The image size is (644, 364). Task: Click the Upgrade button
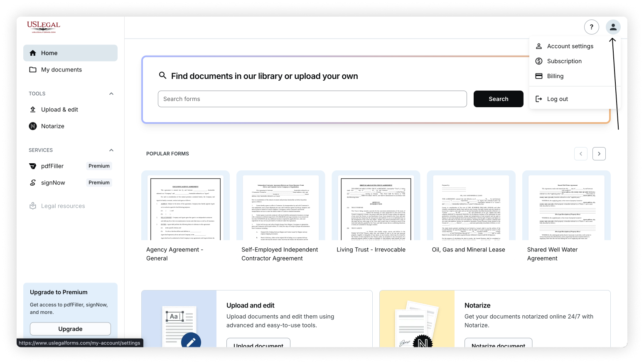(70, 329)
